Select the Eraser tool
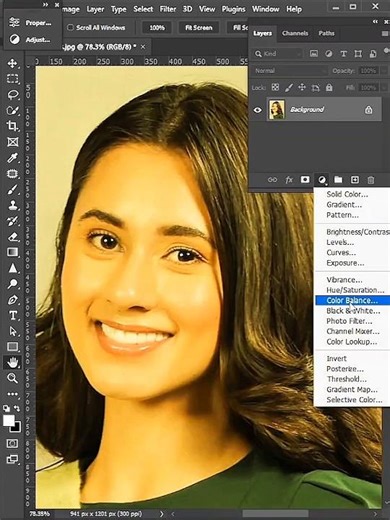The image size is (390, 520). point(13,237)
